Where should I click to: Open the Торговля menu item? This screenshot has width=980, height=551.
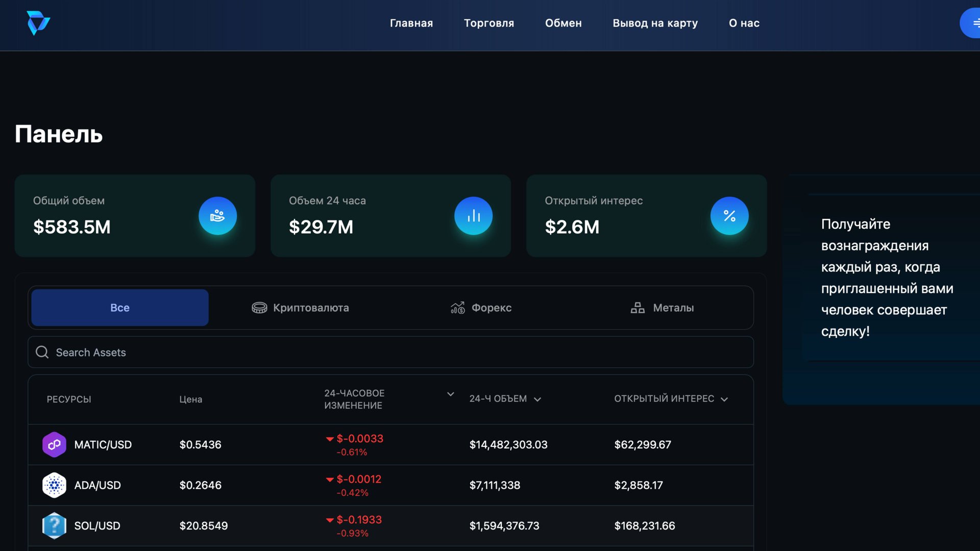coord(488,23)
